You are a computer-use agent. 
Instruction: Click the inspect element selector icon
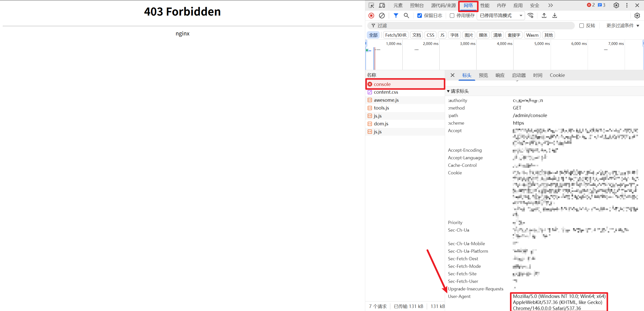click(371, 5)
